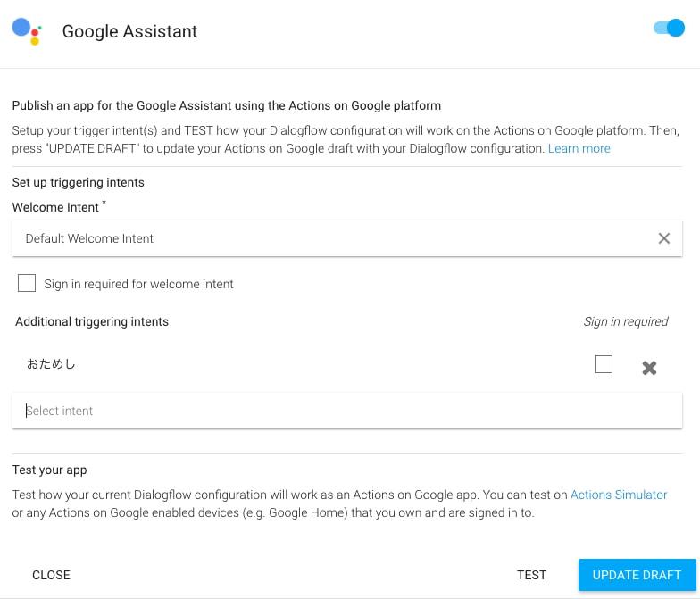The width and height of the screenshot is (700, 599).
Task: Click the Google Assistant logo icon
Action: coord(27,31)
